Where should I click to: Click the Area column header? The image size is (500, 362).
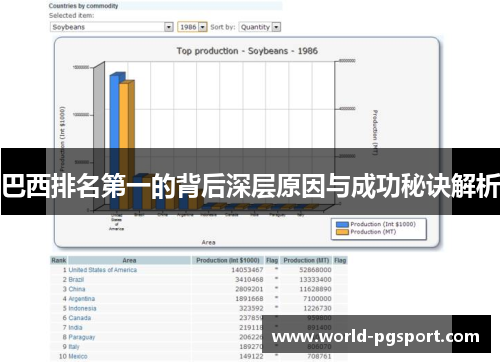[129, 260]
